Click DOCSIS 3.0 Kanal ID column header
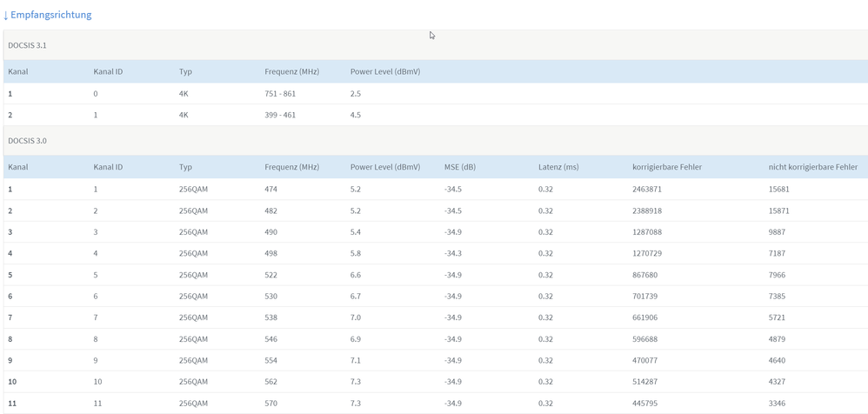 [108, 167]
